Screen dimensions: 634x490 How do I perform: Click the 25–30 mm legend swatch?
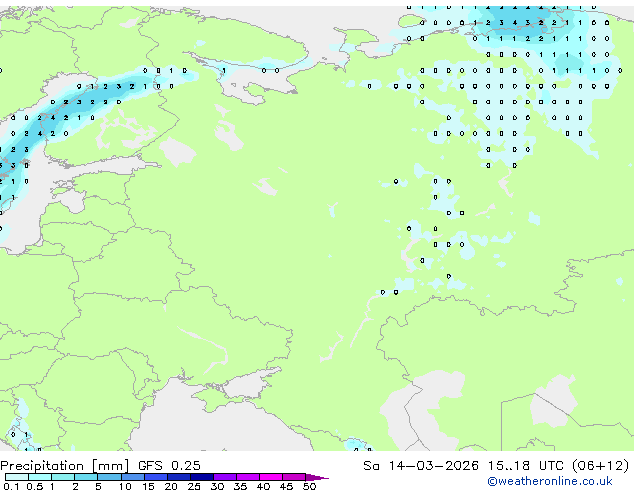click(x=201, y=477)
